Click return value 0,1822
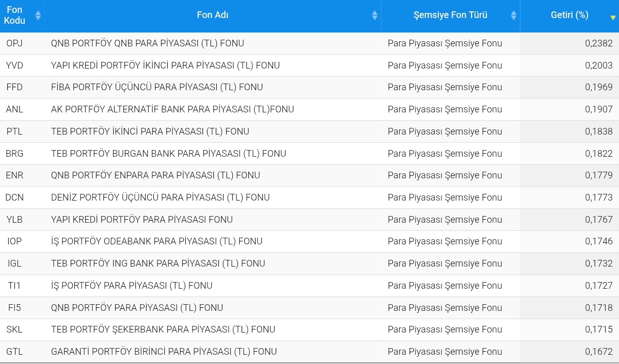619x364 pixels. pos(598,154)
